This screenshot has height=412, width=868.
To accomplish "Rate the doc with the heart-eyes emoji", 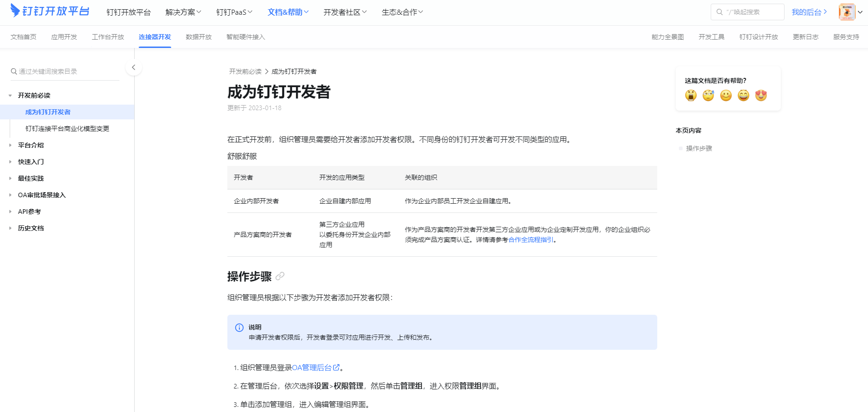I will [x=761, y=95].
